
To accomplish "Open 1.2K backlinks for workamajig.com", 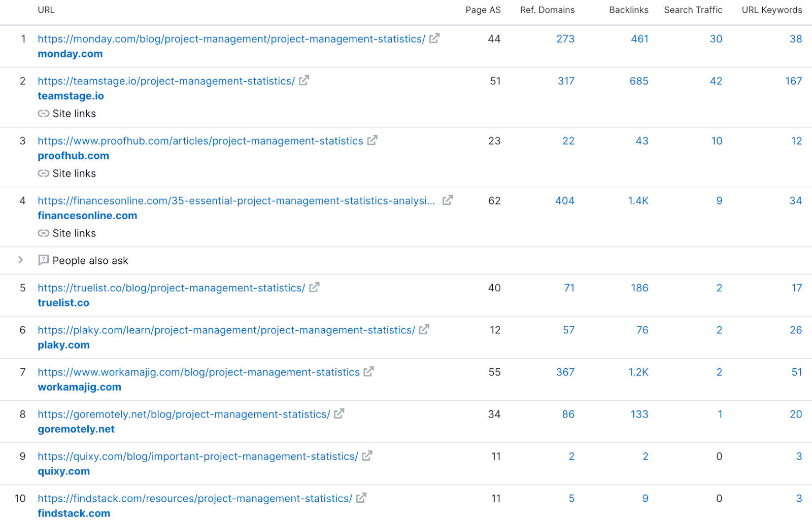I will (638, 372).
